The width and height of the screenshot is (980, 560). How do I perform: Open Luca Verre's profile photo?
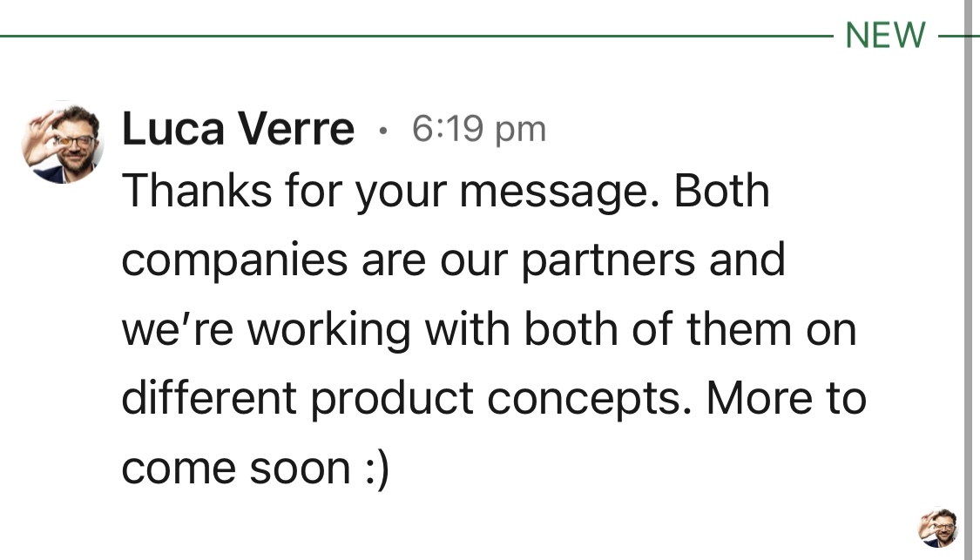pyautogui.click(x=63, y=144)
